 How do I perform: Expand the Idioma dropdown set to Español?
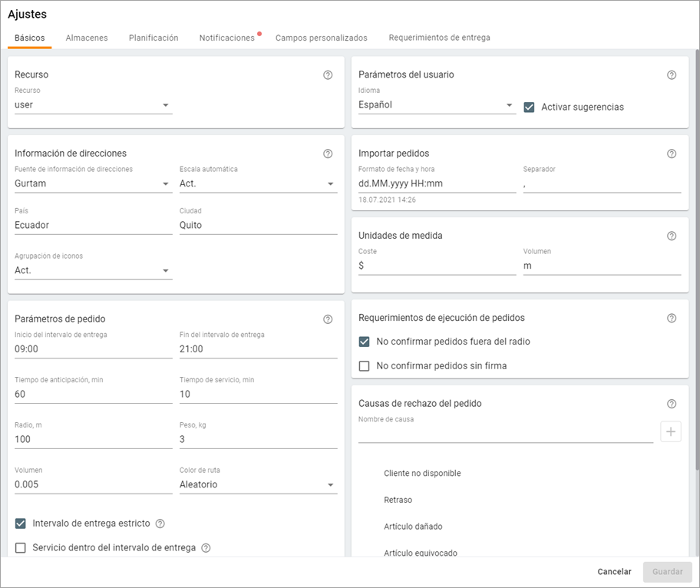coord(436,105)
